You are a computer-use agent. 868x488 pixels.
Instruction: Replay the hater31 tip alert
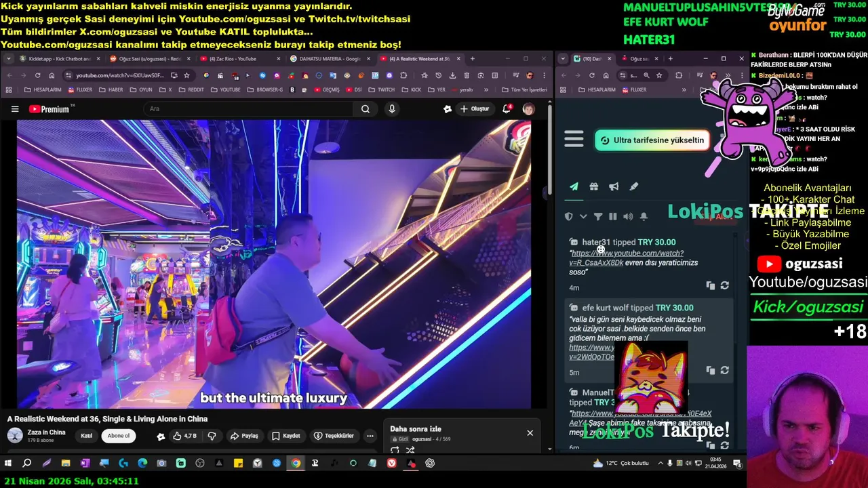click(x=724, y=285)
